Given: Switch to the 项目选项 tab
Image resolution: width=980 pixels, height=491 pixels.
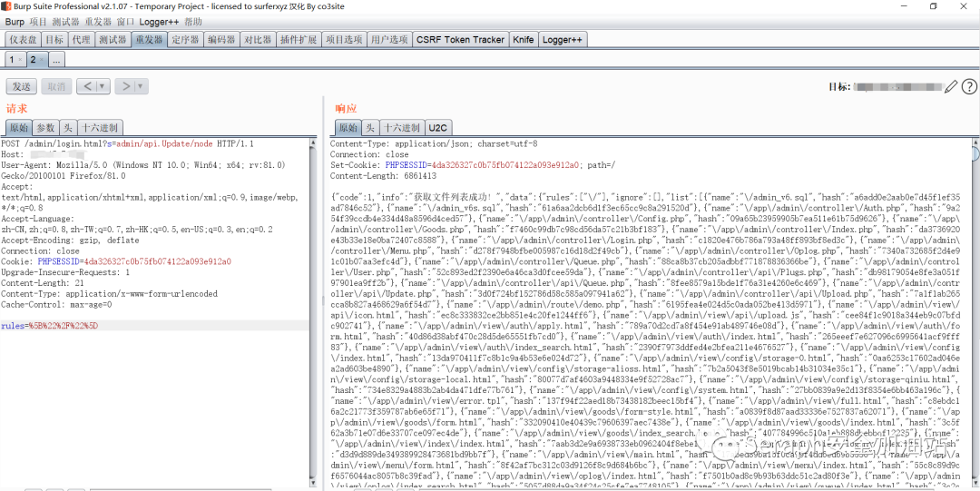Looking at the screenshot, I should (344, 39).
